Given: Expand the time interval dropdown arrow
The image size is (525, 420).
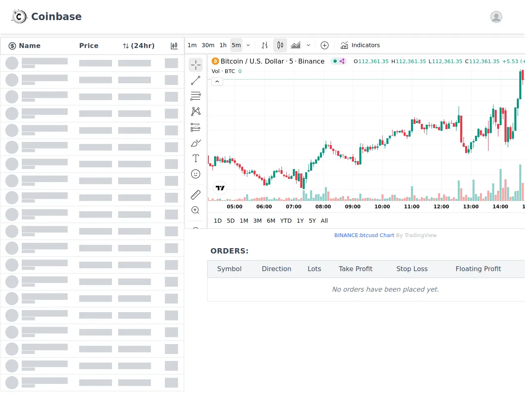Looking at the screenshot, I should click(x=248, y=45).
